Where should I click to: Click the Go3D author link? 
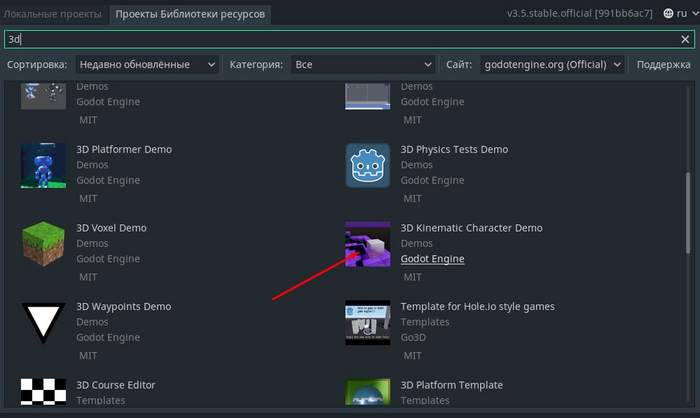click(x=413, y=337)
